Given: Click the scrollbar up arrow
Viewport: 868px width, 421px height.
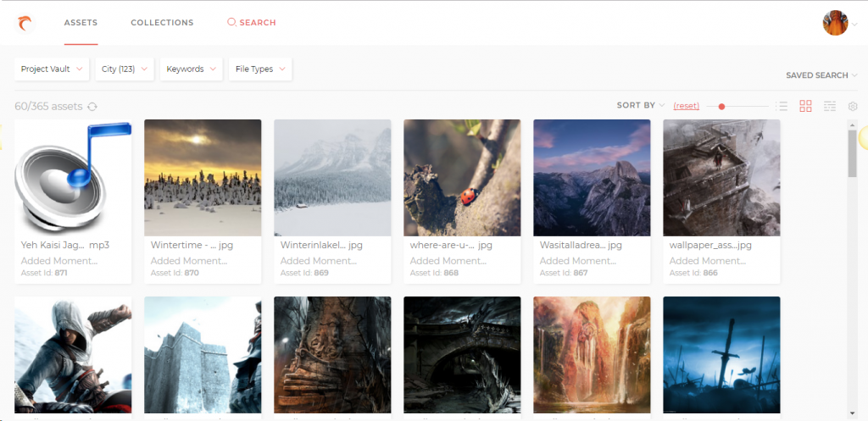Looking at the screenshot, I should click(x=853, y=126).
